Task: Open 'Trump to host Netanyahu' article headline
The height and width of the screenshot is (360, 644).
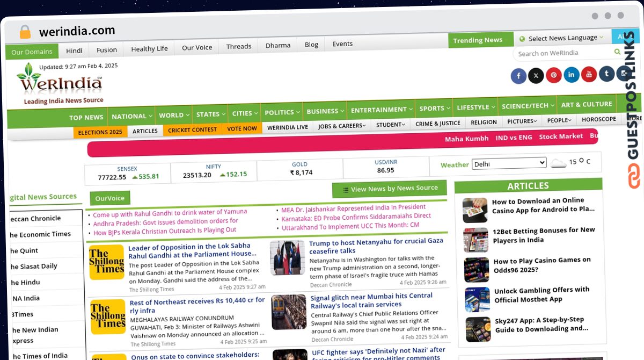Action: click(376, 246)
